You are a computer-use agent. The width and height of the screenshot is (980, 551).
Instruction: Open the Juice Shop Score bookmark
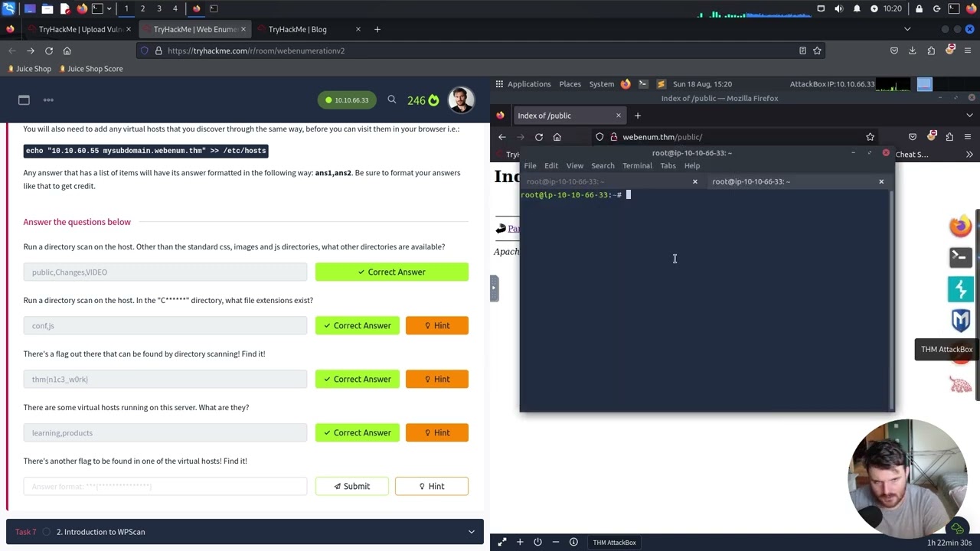point(90,69)
